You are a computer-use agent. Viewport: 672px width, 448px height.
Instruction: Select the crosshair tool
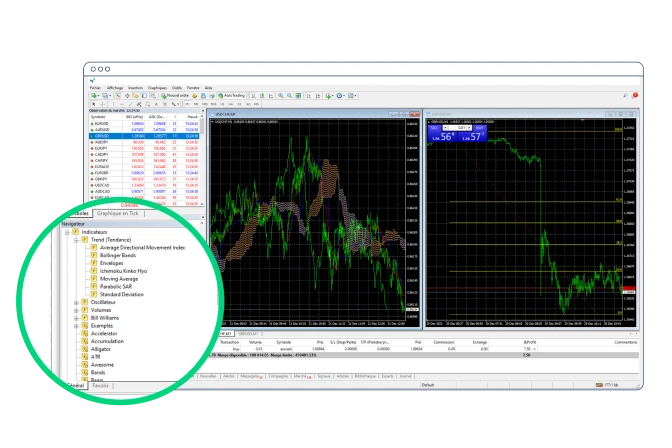pos(102,104)
